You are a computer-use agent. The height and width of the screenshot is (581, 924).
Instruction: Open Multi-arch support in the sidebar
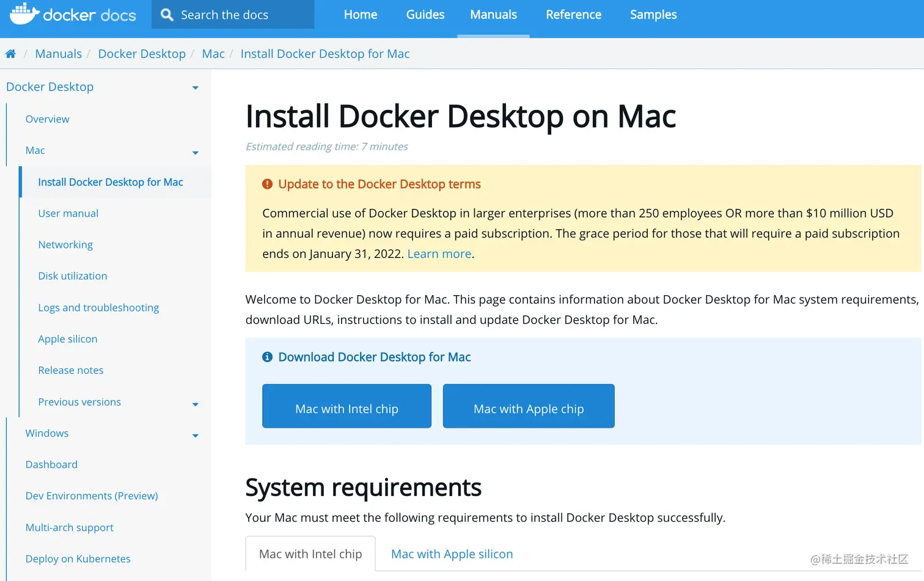(x=70, y=527)
